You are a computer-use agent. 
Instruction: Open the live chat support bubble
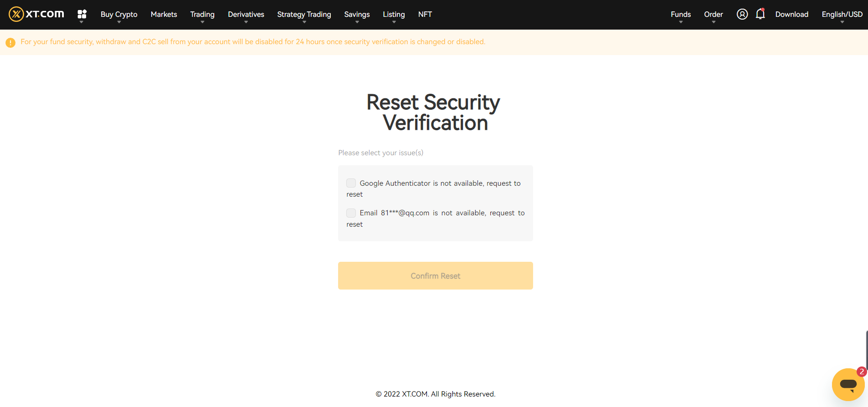point(847,384)
